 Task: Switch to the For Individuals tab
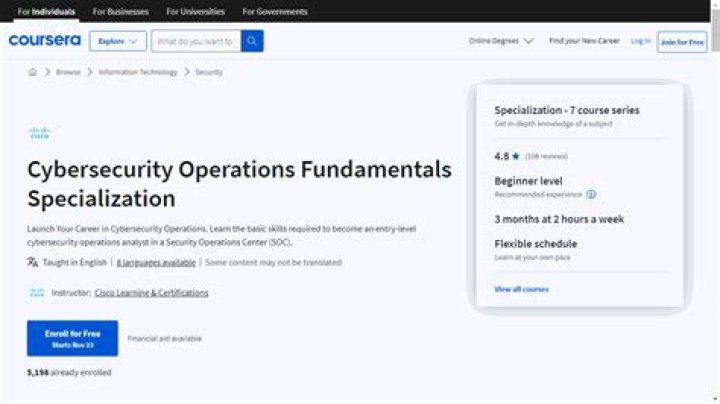pos(46,11)
